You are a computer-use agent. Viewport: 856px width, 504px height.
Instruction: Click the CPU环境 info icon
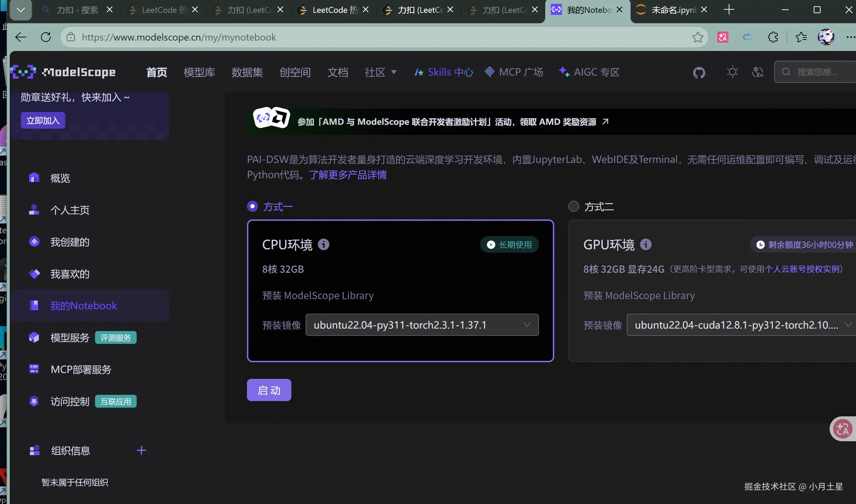click(324, 244)
